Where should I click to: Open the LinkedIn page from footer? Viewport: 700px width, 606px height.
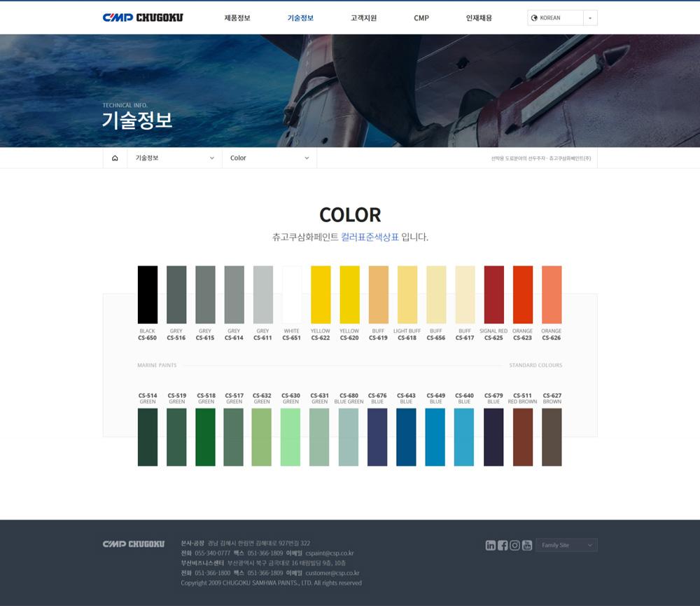coord(491,545)
